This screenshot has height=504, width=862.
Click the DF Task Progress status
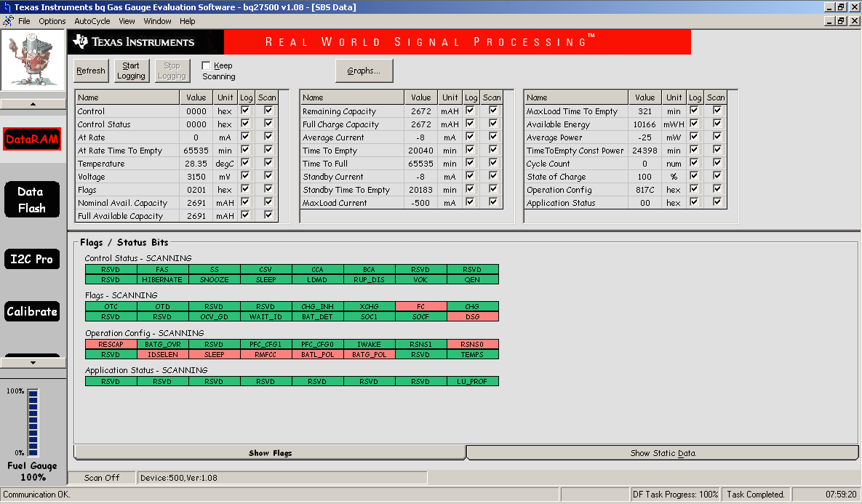675,495
